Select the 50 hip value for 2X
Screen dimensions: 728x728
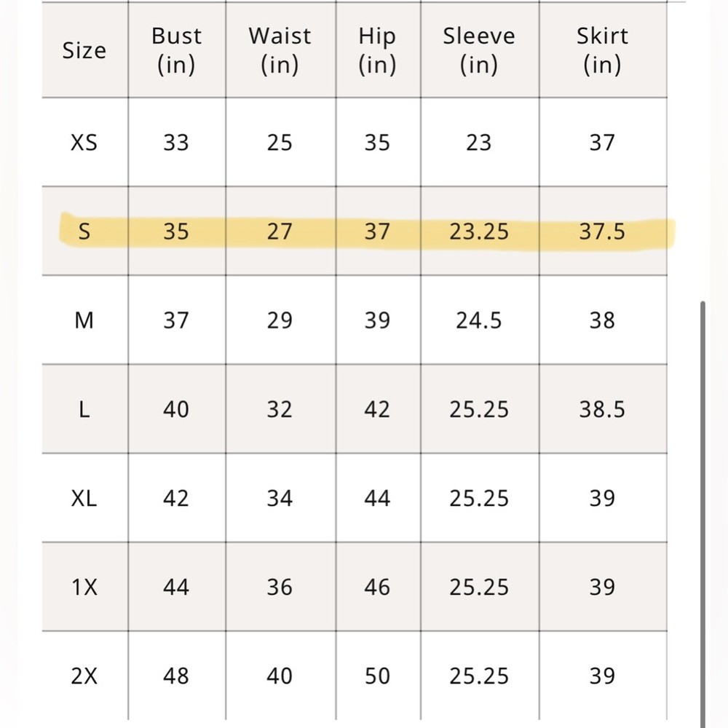377,676
